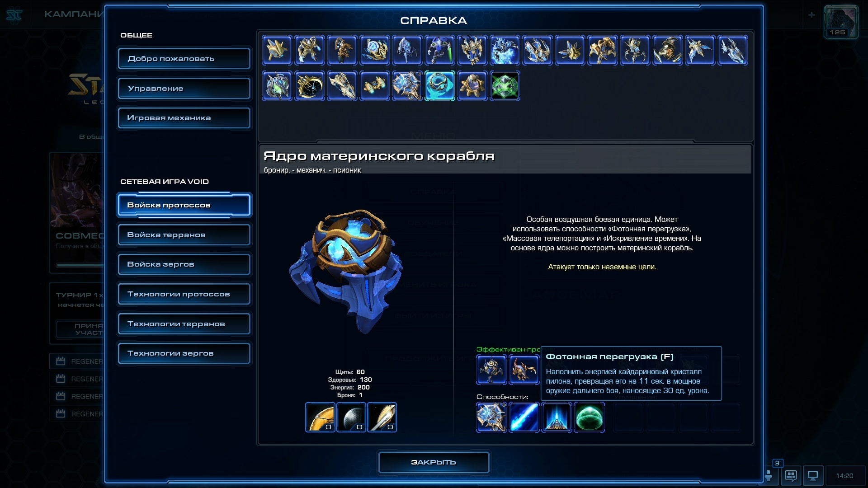Click the shields upgrade sphere icon
The height and width of the screenshot is (488, 868).
[x=351, y=418]
